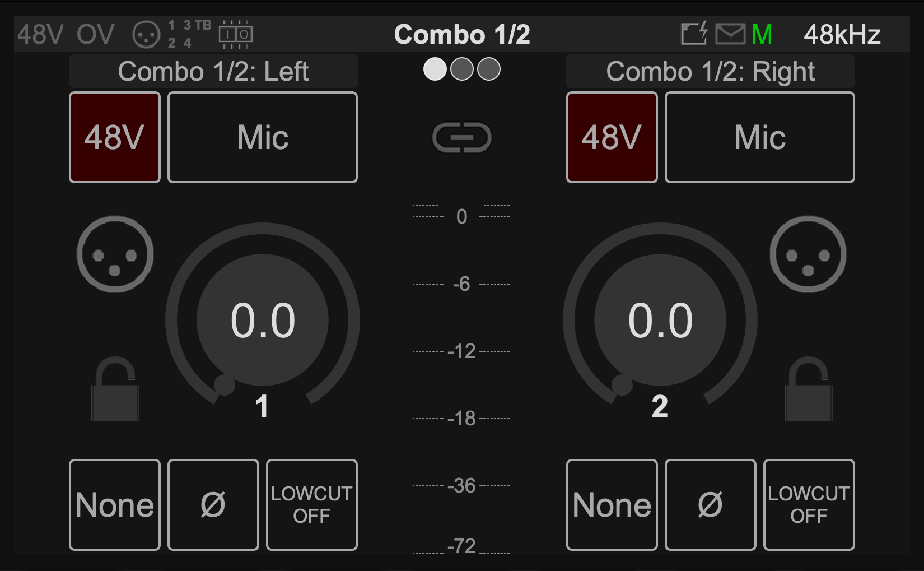Select the third page indicator dot
924x571 pixels.
[x=489, y=69]
